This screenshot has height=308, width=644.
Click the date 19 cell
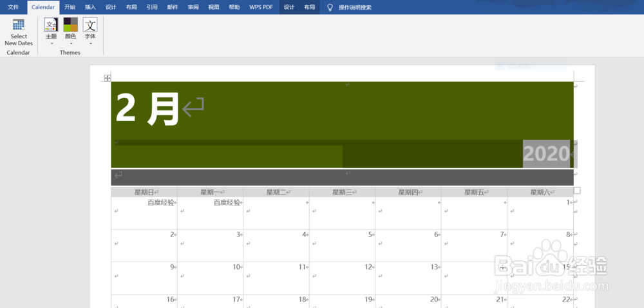[342, 302]
